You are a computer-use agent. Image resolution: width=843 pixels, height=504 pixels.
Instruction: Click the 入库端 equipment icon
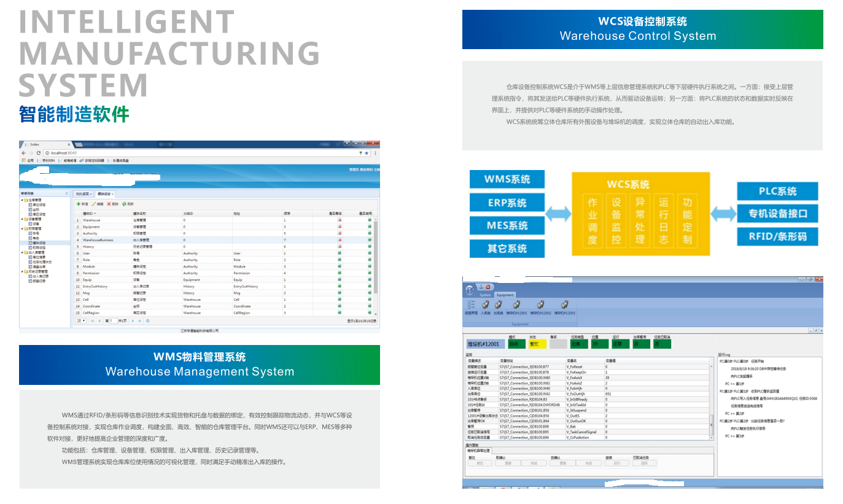tap(486, 307)
